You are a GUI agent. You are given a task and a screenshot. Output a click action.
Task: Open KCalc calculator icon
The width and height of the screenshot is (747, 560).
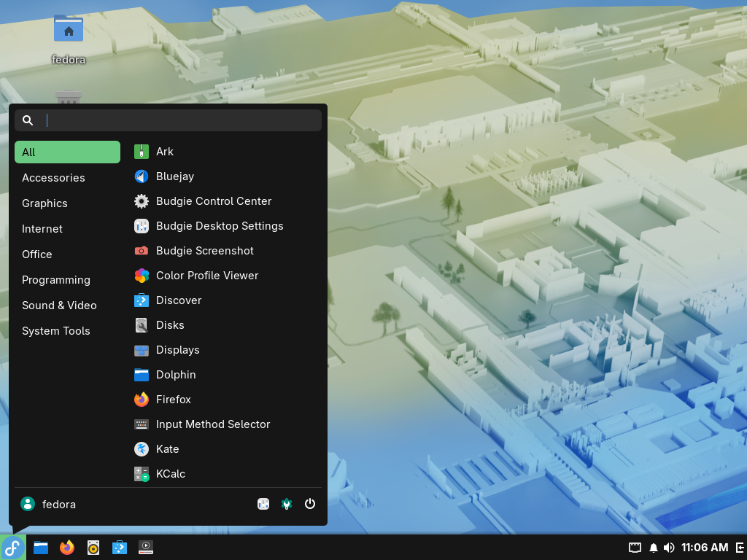click(x=142, y=474)
